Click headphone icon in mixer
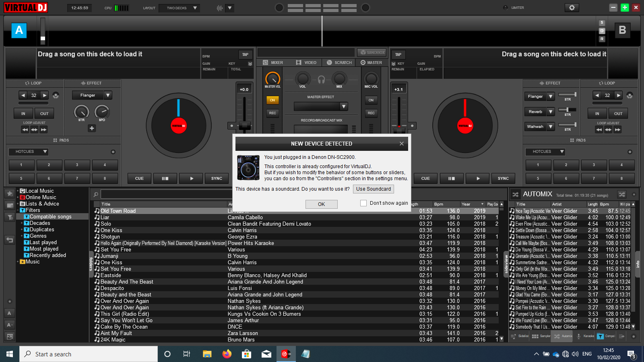The image size is (644, 362). (321, 80)
